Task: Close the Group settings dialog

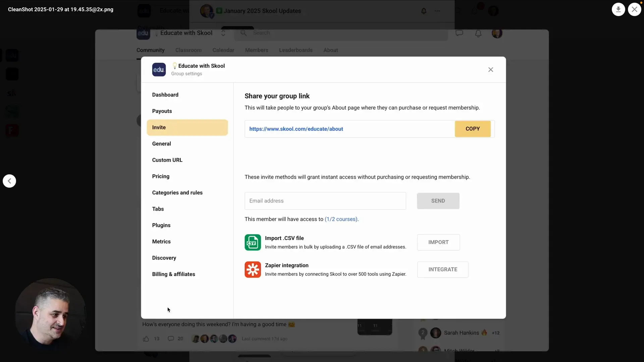Action: pos(491,70)
